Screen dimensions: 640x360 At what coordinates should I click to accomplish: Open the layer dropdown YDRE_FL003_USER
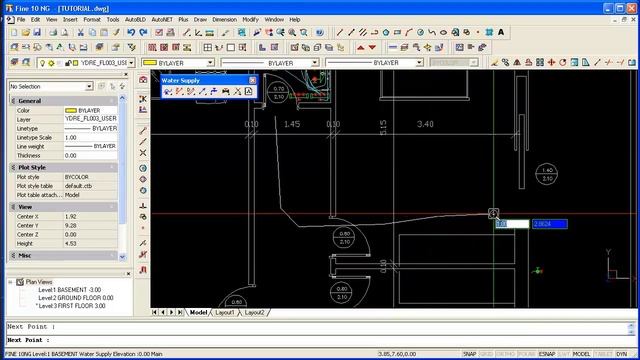click(131, 63)
